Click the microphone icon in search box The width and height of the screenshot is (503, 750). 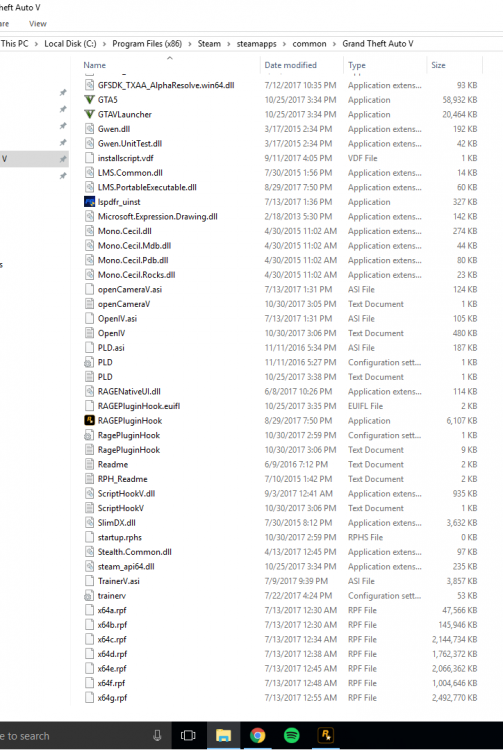157,736
